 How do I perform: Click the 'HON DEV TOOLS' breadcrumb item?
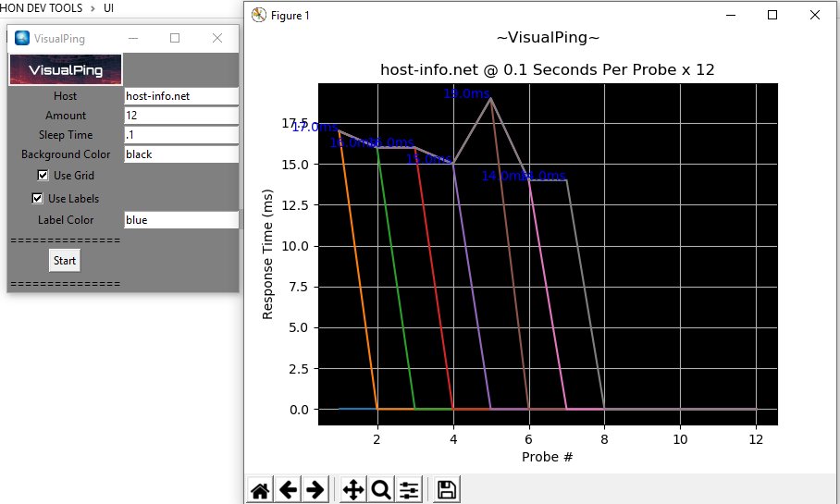42,8
